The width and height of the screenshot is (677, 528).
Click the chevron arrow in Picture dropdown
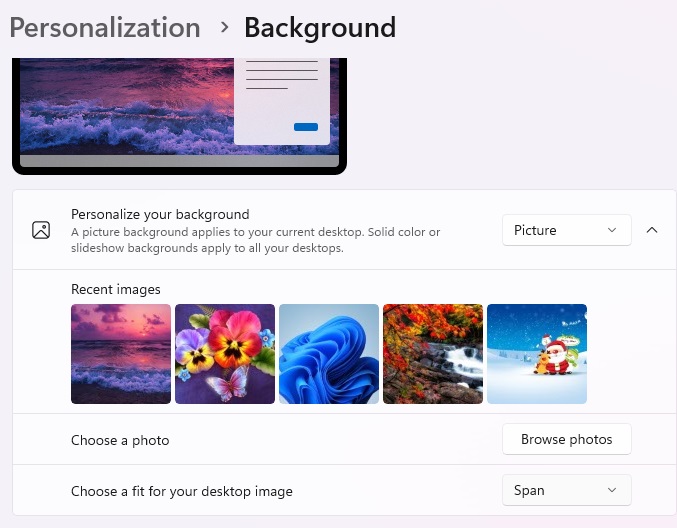pyautogui.click(x=612, y=230)
